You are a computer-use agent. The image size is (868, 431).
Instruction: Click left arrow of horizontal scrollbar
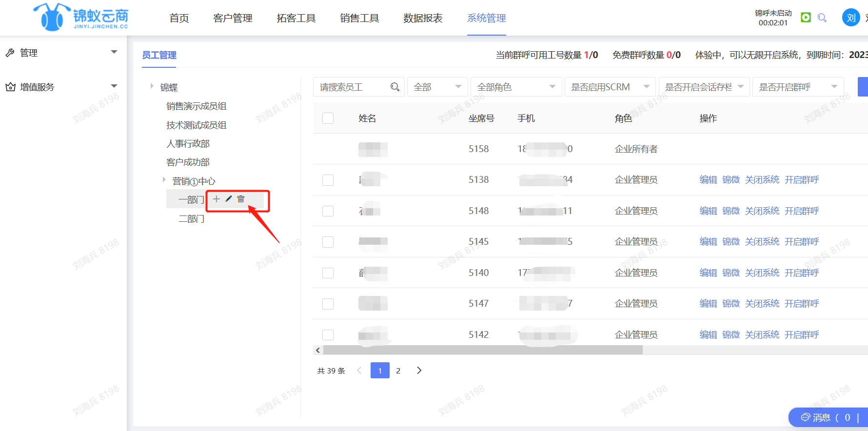[318, 350]
